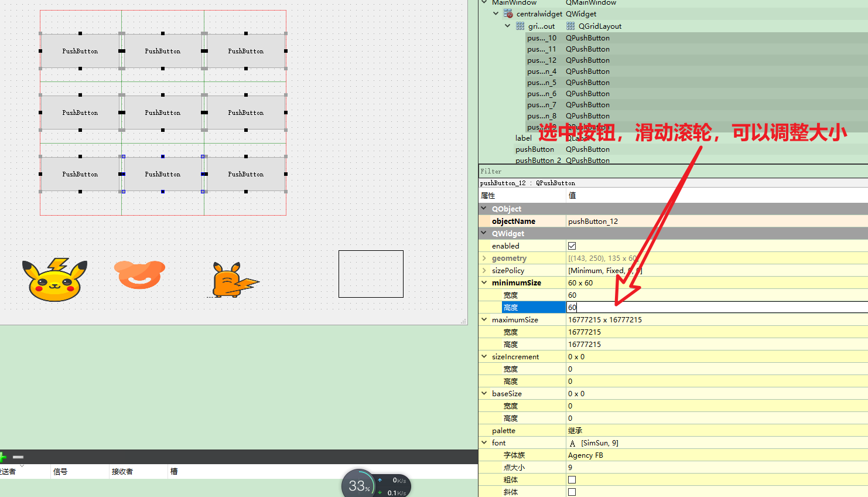Collapse the minimumSize property group
This screenshot has height=497, width=868.
[x=484, y=282]
